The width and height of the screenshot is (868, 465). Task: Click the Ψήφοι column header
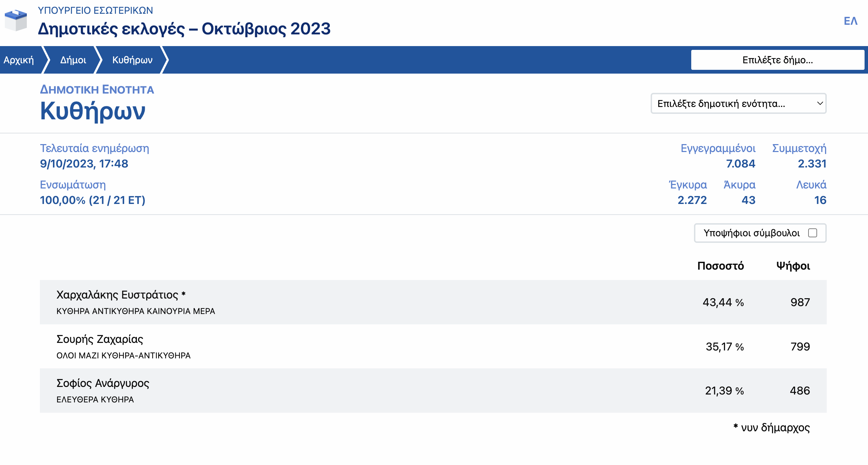point(793,266)
